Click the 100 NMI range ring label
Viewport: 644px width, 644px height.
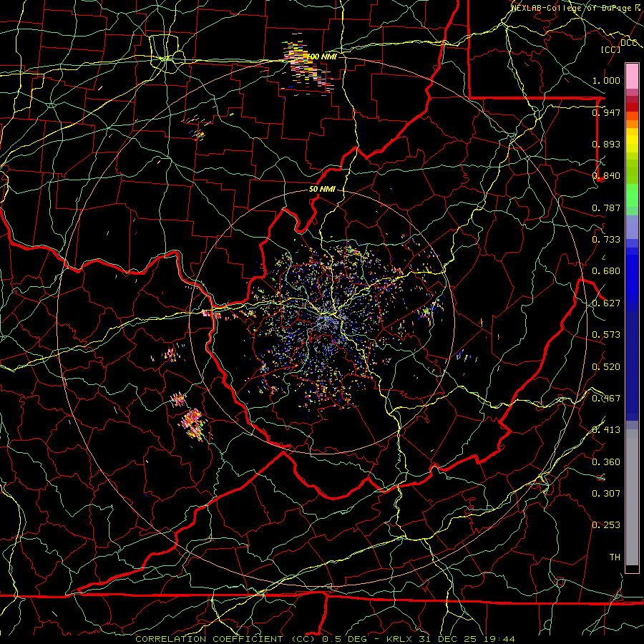coord(321,57)
